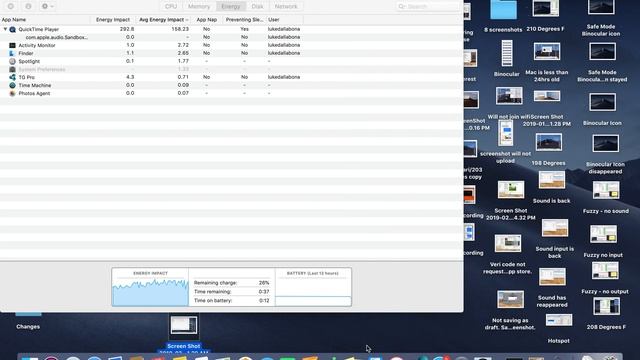Click QuickTime Player's 292.8 energy impact value

[x=127, y=29]
